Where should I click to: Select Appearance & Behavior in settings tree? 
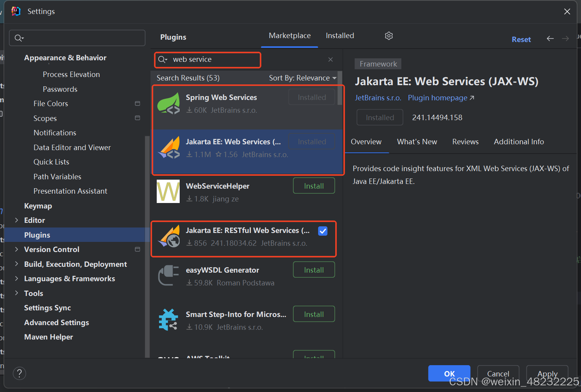click(65, 58)
